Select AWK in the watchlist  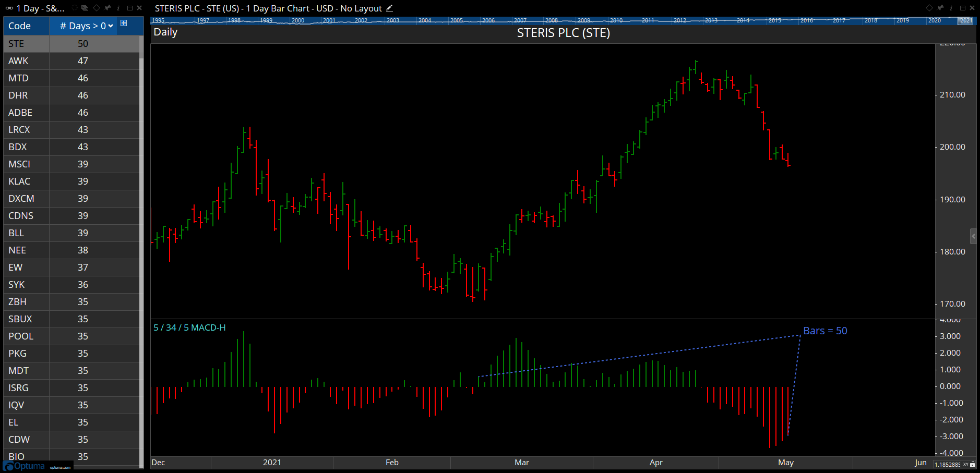(71, 61)
